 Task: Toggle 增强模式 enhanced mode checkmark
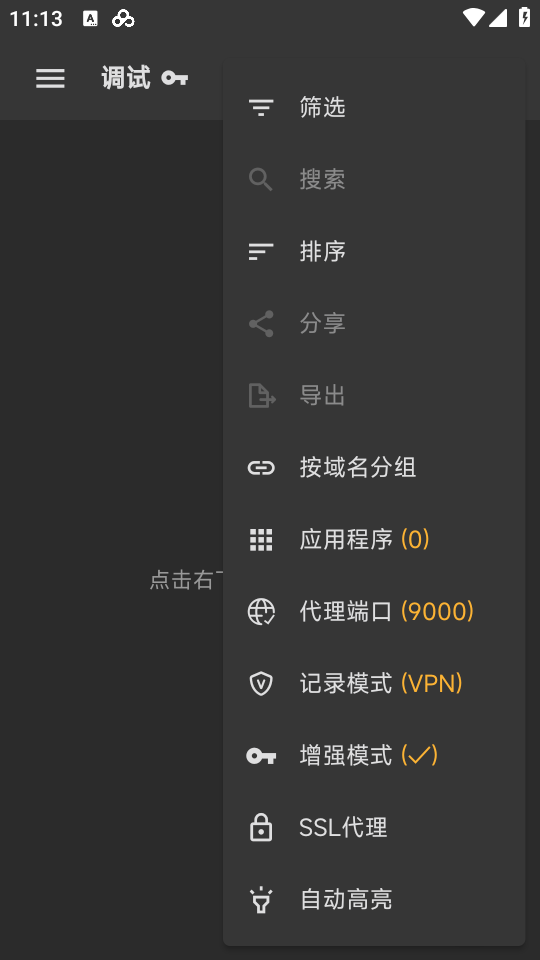[374, 756]
